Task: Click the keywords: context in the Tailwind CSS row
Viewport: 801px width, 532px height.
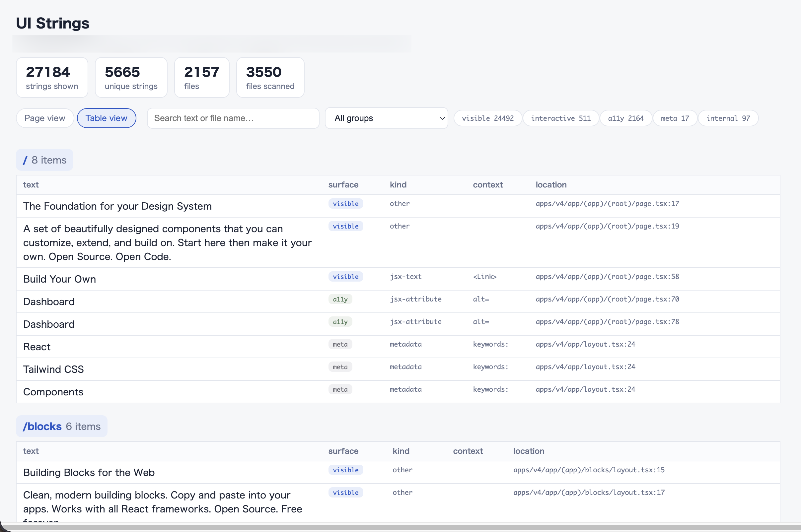Action: click(x=490, y=367)
